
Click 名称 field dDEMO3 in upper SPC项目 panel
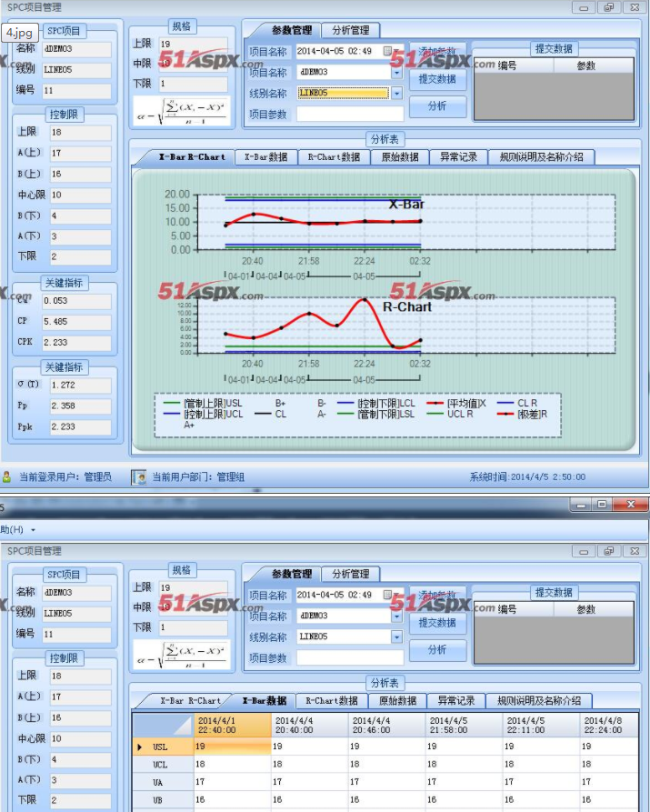tap(76, 49)
